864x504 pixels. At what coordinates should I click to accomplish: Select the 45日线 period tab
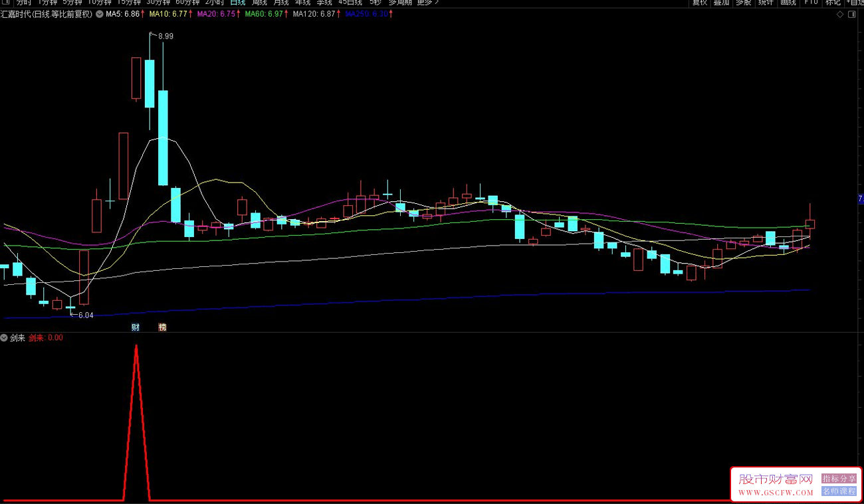(350, 3)
